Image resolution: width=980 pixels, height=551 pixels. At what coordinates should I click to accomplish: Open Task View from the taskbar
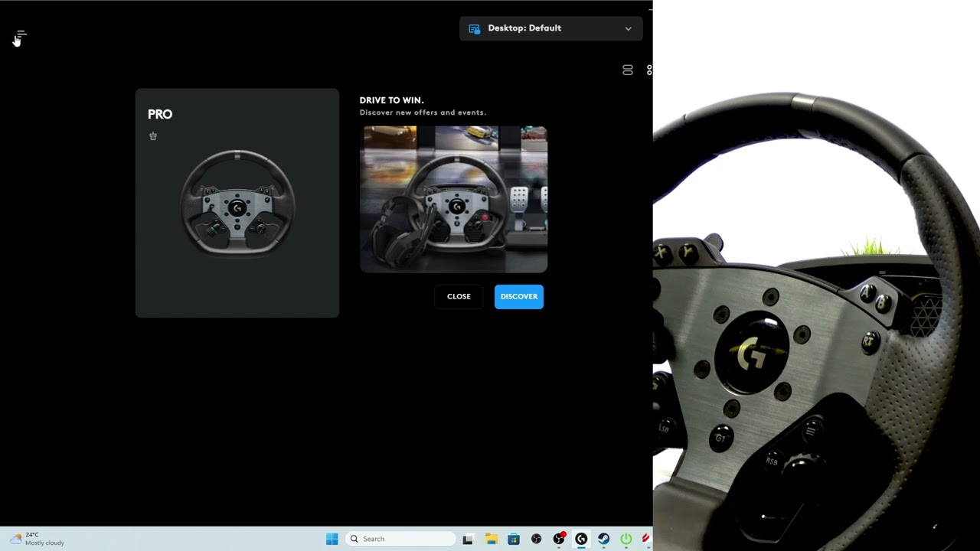[468, 539]
